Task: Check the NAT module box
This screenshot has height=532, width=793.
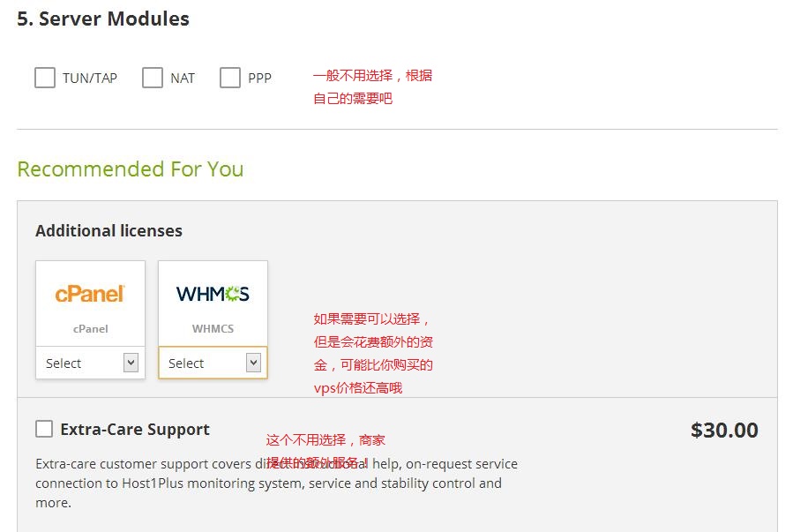Action: pyautogui.click(x=153, y=78)
